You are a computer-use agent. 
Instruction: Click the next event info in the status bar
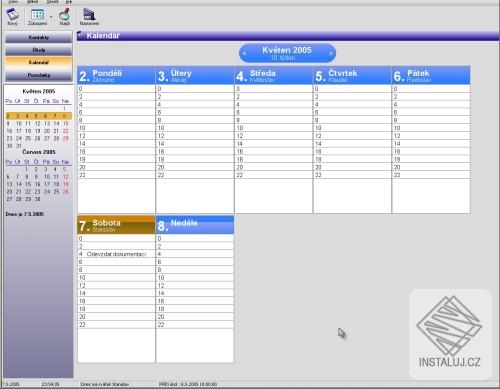coord(188,384)
